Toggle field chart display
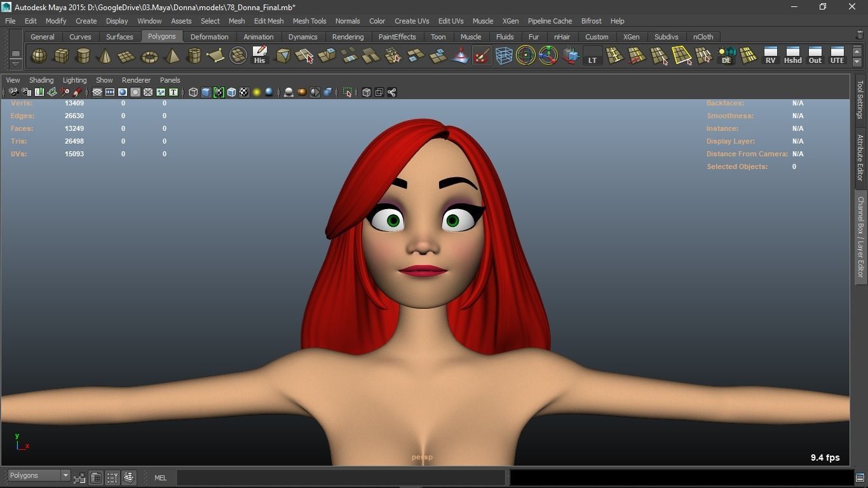Image resolution: width=868 pixels, height=488 pixels. [x=148, y=93]
